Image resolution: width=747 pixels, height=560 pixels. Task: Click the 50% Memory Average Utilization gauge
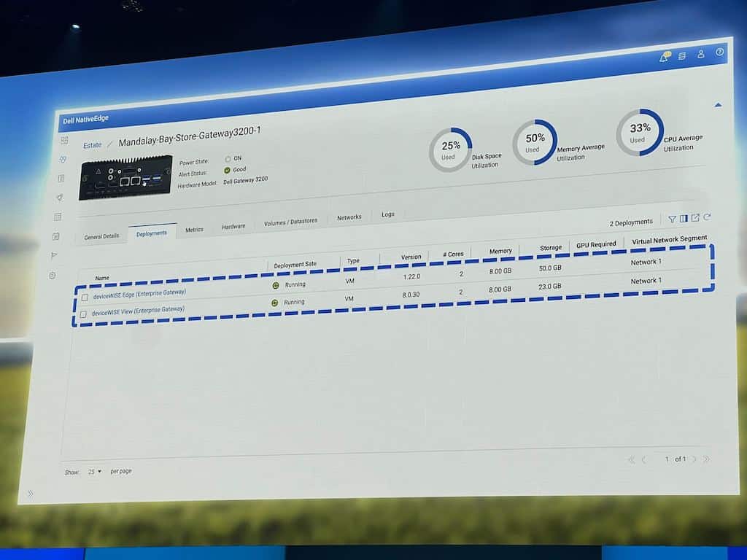click(x=535, y=142)
